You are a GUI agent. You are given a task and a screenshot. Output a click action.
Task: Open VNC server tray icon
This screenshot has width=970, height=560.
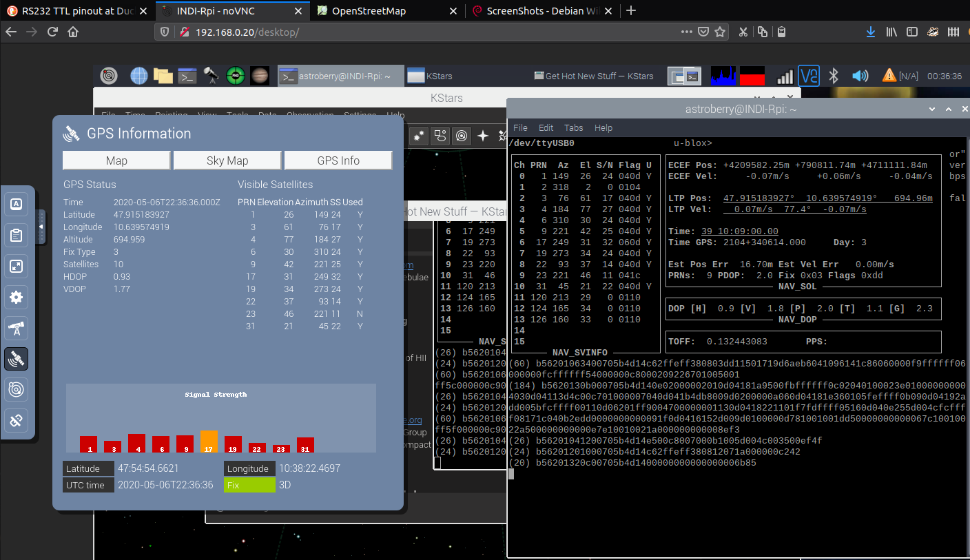point(808,76)
